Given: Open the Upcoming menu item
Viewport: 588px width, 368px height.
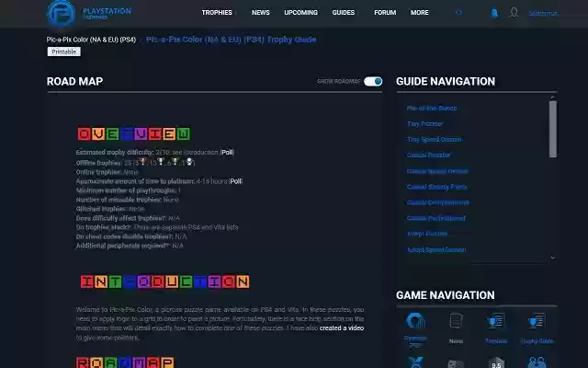Looking at the screenshot, I should coord(300,13).
